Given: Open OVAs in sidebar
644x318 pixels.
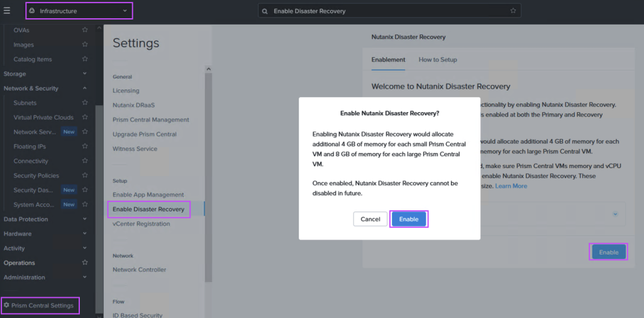Looking at the screenshot, I should click(x=21, y=30).
